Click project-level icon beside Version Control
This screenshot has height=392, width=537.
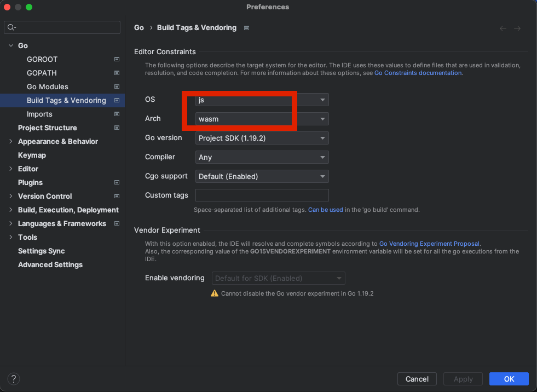tap(117, 196)
